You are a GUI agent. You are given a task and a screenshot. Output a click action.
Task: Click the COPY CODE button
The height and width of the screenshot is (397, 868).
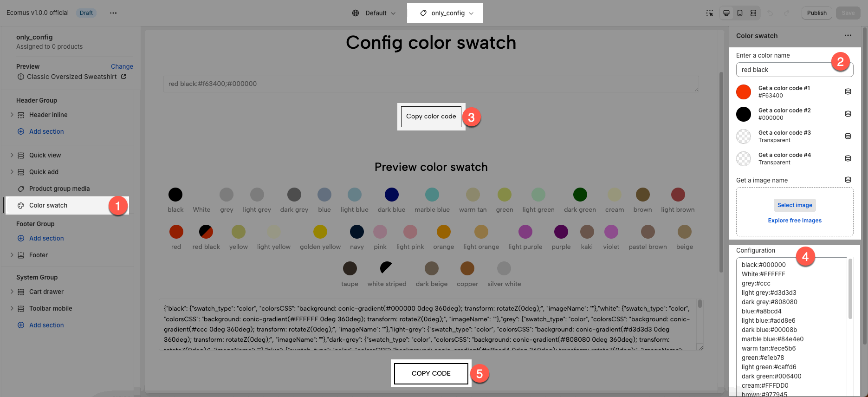(x=431, y=373)
